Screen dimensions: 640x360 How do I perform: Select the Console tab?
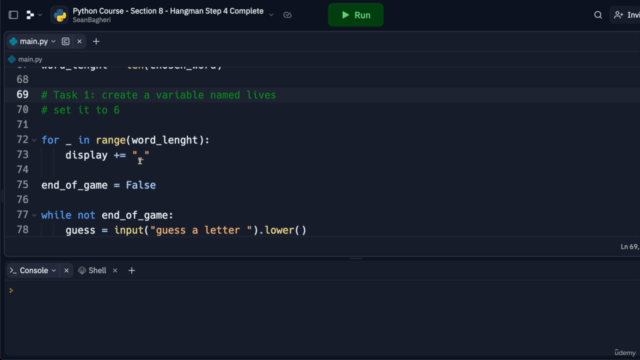pos(33,271)
